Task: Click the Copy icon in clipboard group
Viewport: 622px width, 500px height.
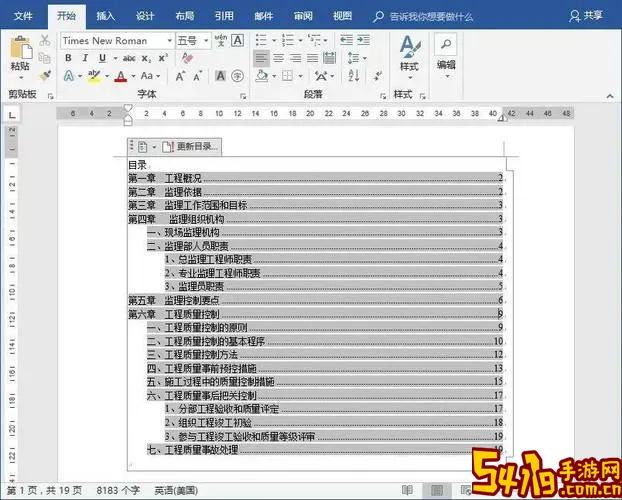Action: point(45,58)
